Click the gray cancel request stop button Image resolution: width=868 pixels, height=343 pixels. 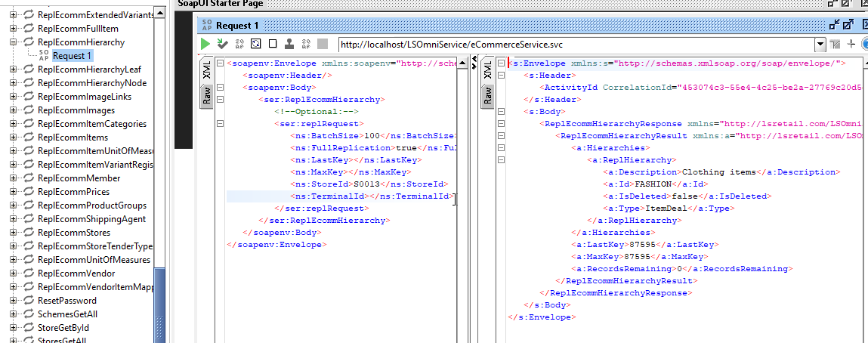coord(323,45)
